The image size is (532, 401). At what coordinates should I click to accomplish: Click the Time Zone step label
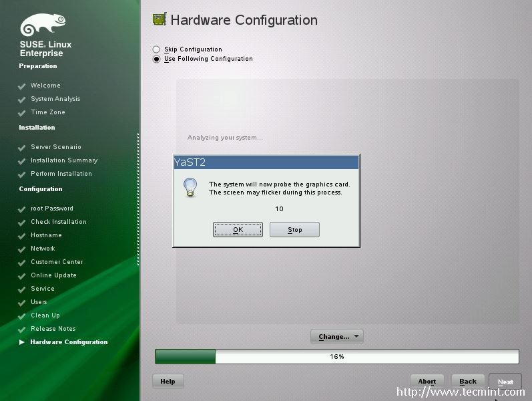pyautogui.click(x=48, y=112)
